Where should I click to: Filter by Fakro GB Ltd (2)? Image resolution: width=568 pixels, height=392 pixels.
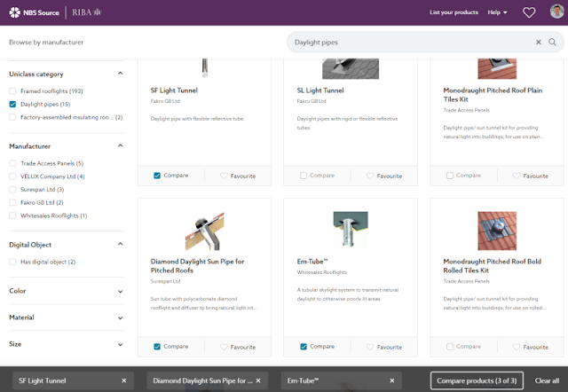click(x=12, y=202)
